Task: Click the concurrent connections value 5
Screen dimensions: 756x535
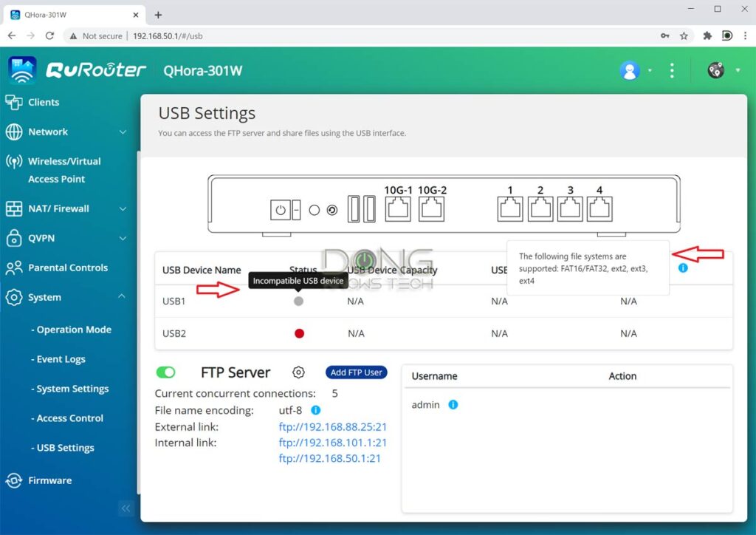Action: (334, 394)
